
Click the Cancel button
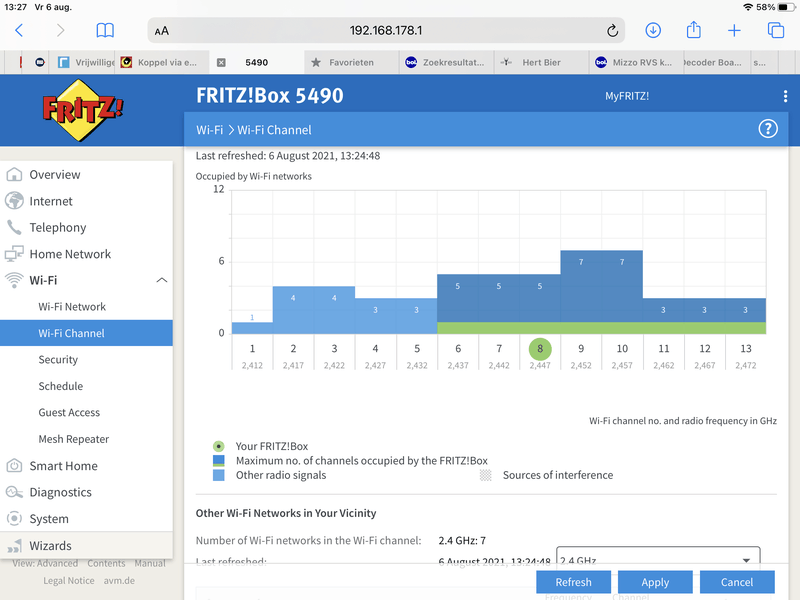[737, 582]
